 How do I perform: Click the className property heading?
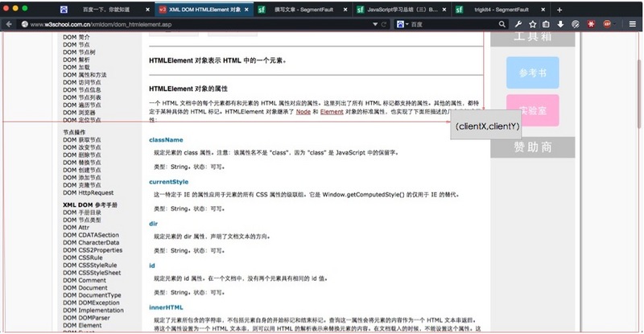click(x=166, y=140)
